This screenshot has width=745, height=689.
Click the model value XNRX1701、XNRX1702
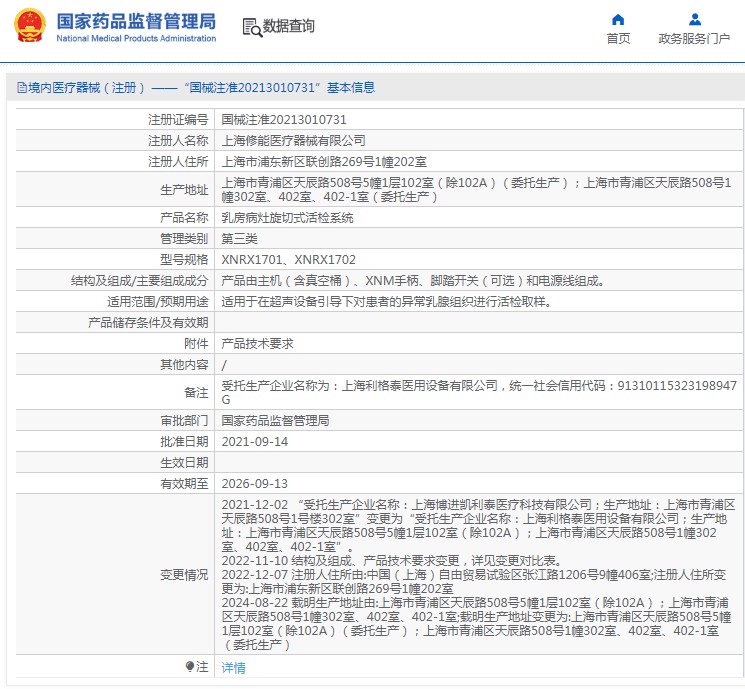[288, 260]
